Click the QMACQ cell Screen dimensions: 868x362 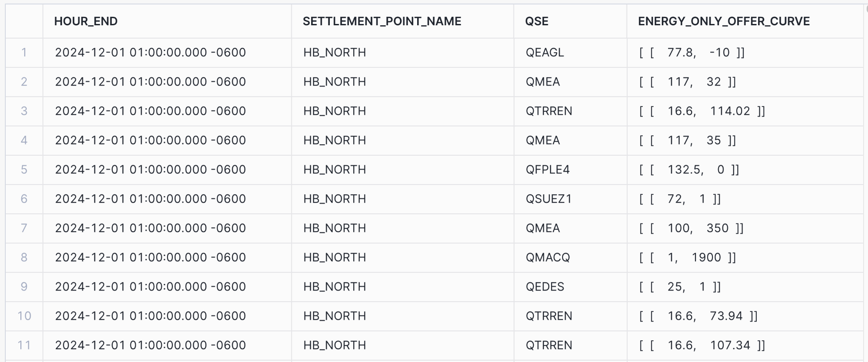tap(547, 257)
